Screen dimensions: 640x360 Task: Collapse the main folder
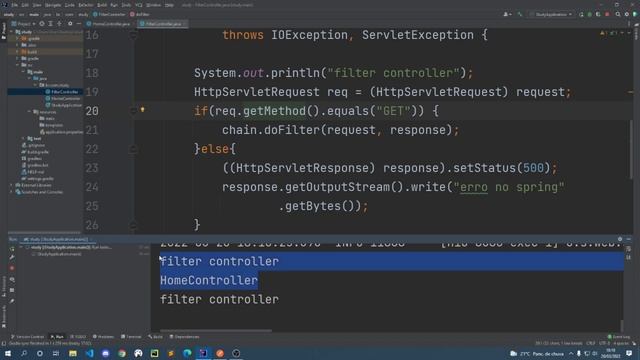point(23,72)
